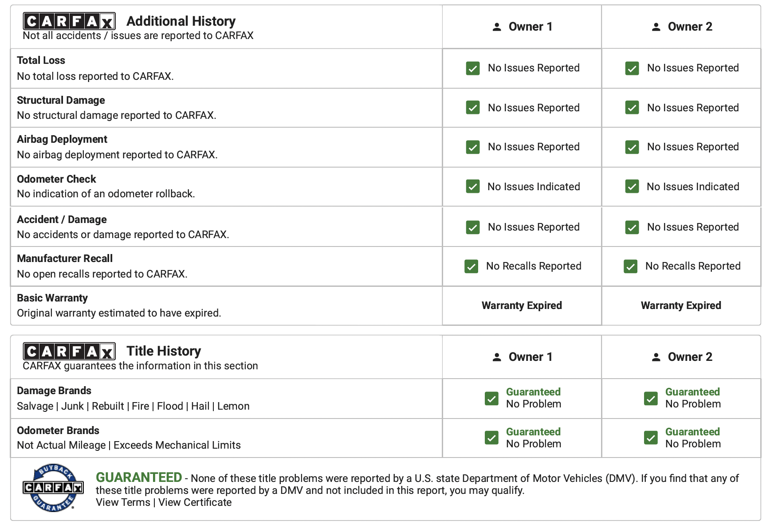Click the Structural Damage row title

coord(61,100)
